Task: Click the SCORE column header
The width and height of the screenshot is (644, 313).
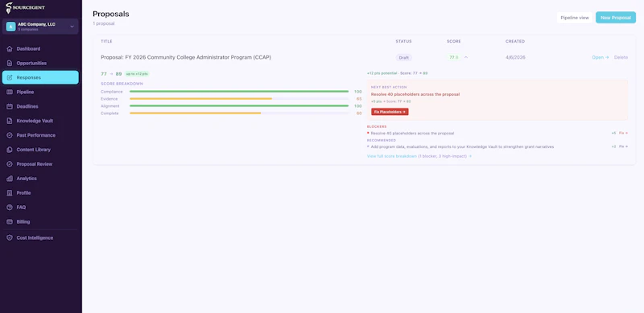Action: click(454, 42)
